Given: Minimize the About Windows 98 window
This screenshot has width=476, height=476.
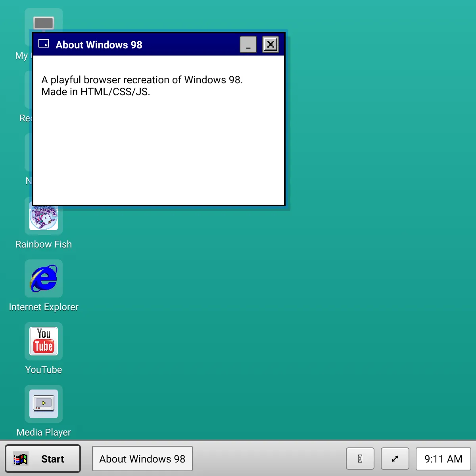Looking at the screenshot, I should (248, 44).
